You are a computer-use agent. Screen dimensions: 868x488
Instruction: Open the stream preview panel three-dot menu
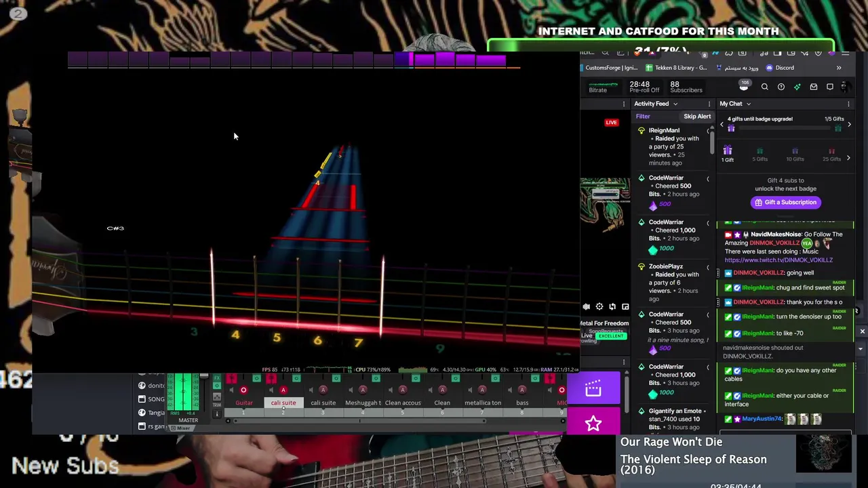[624, 104]
